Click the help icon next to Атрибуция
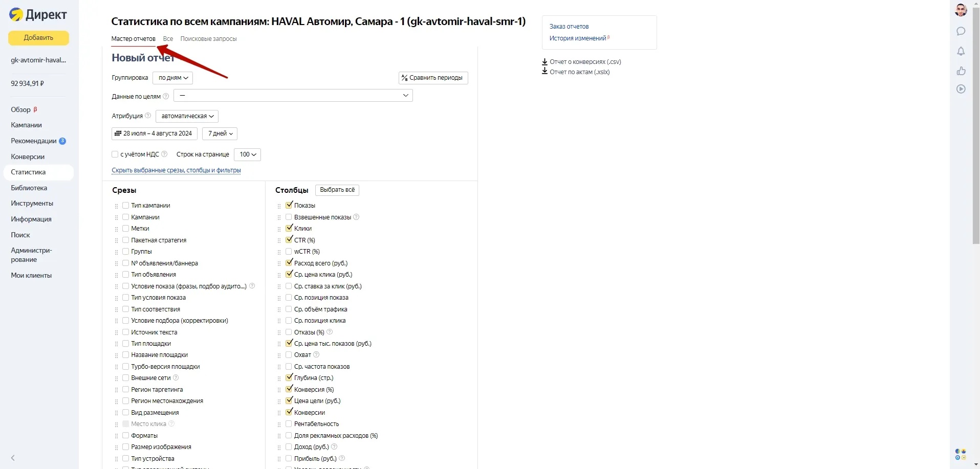 coord(148,116)
